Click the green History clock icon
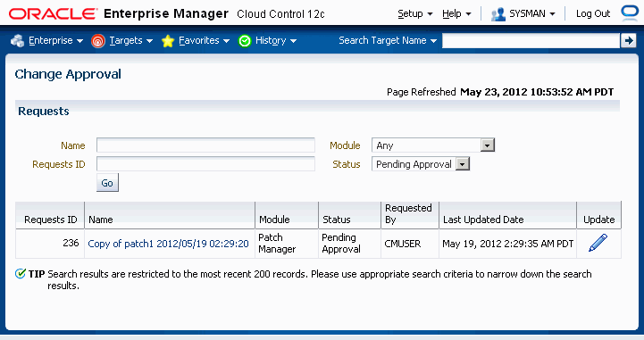This screenshot has height=340, width=644. click(245, 40)
